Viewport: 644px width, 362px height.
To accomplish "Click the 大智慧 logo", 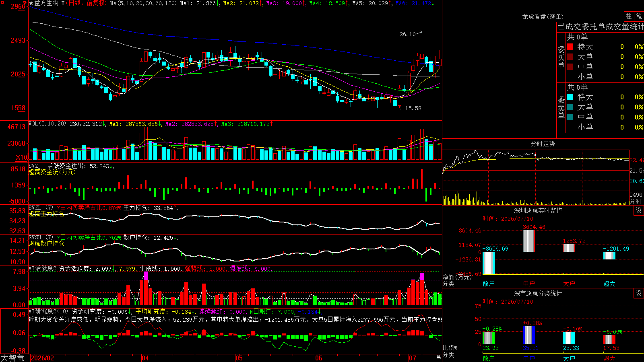I will [12, 358].
